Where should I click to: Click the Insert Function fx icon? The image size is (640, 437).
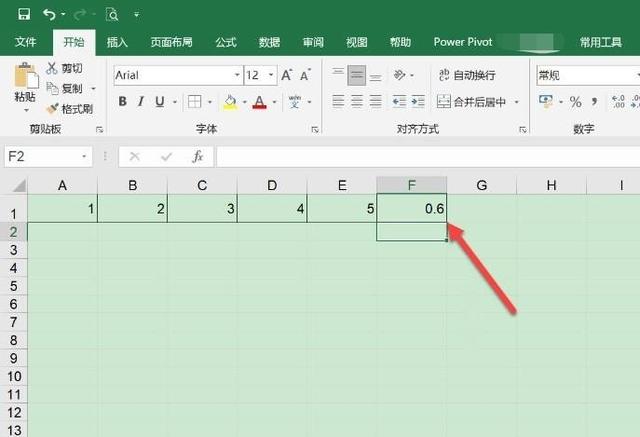[x=198, y=157]
